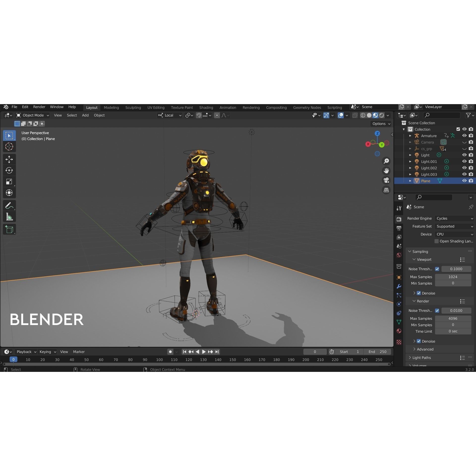Disable viewport Denoise checkbox
Viewport: 476px width, 476px height.
click(419, 293)
